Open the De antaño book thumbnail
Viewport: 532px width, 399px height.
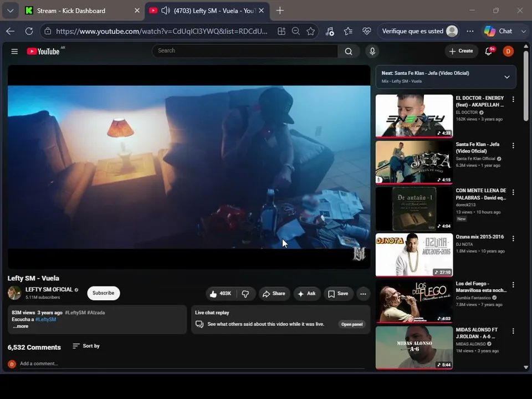click(x=414, y=209)
